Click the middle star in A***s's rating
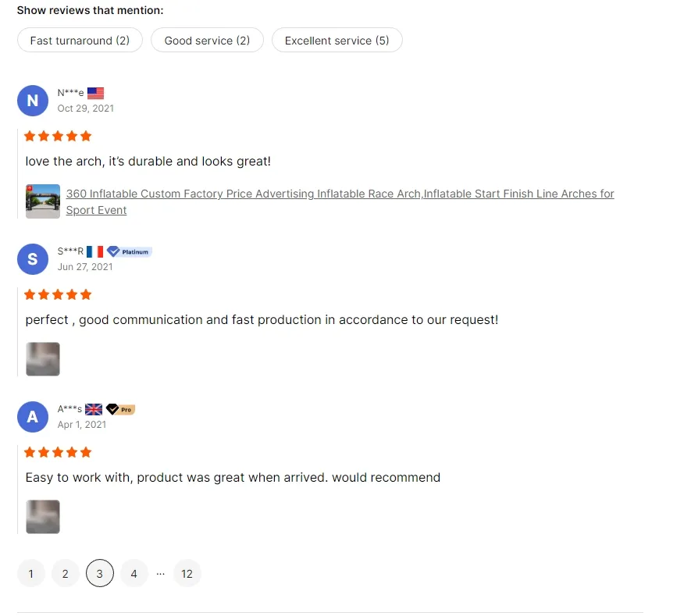The width and height of the screenshot is (691, 616). (x=58, y=451)
